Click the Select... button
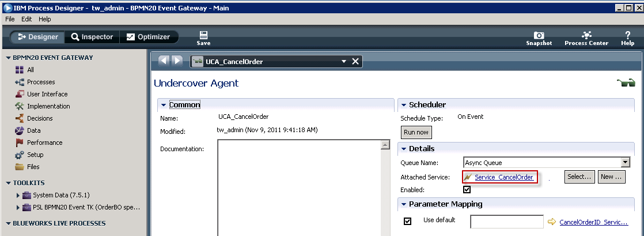This screenshot has width=644, height=236. [579, 177]
